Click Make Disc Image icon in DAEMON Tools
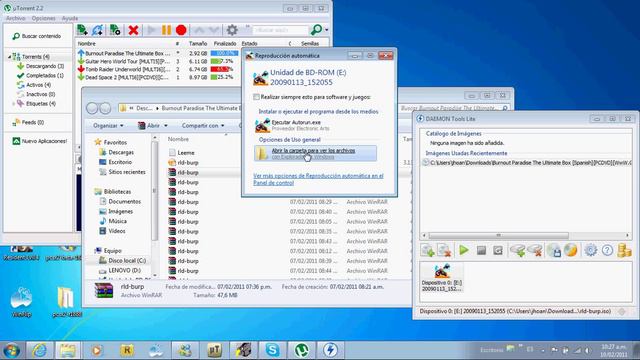The width and height of the screenshot is (640, 360). [x=554, y=250]
